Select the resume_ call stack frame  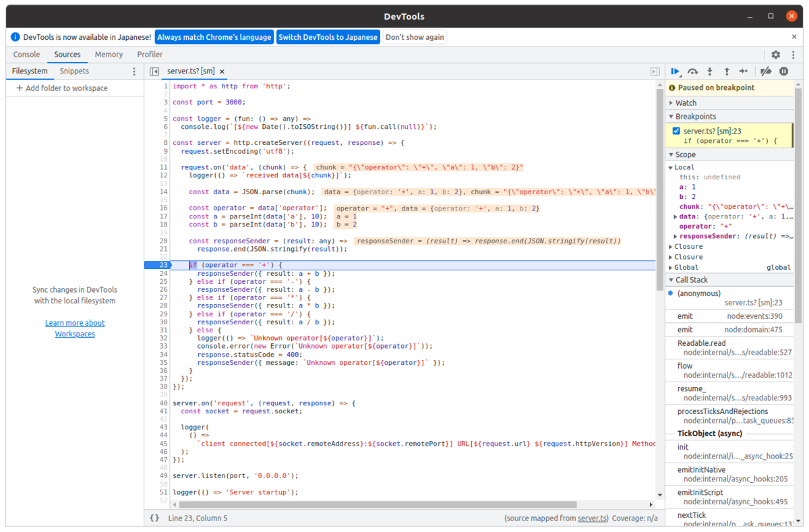click(729, 393)
